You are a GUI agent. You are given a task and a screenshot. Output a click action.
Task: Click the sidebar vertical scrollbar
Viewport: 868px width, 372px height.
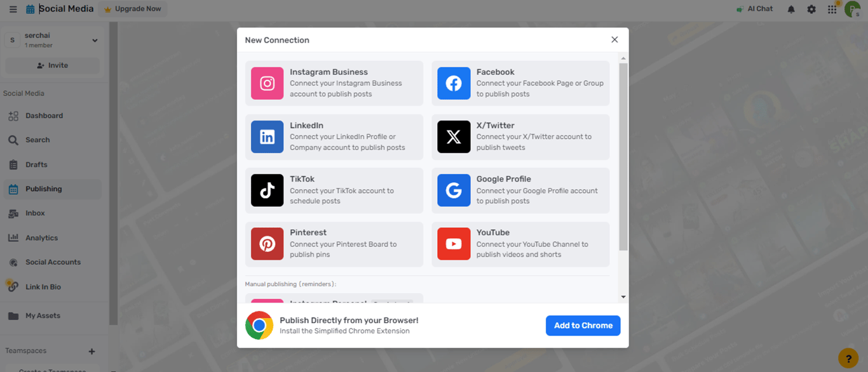pos(113,173)
